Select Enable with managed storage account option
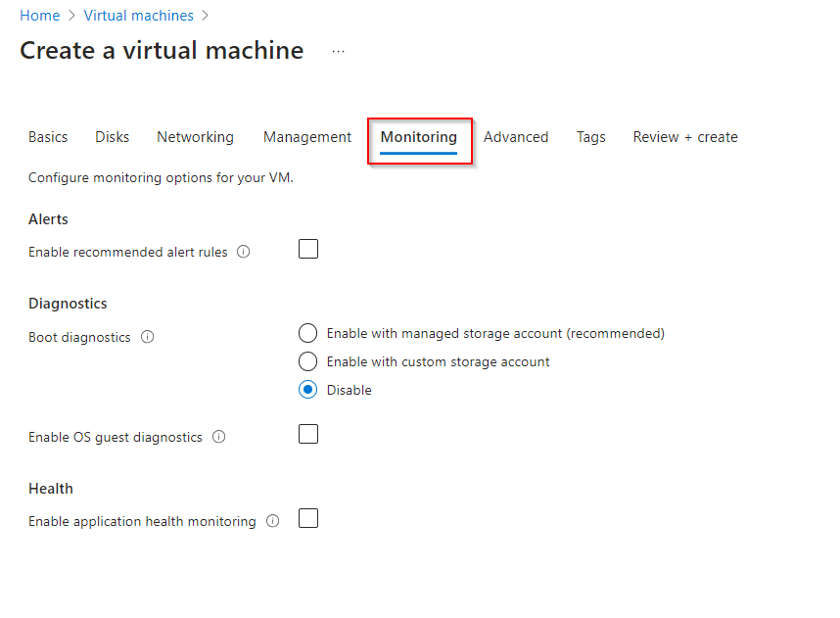The height and width of the screenshot is (618, 840). coord(307,333)
